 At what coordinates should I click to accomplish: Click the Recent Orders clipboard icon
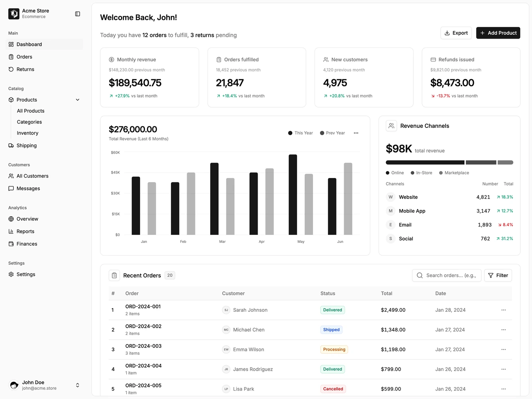click(x=114, y=275)
